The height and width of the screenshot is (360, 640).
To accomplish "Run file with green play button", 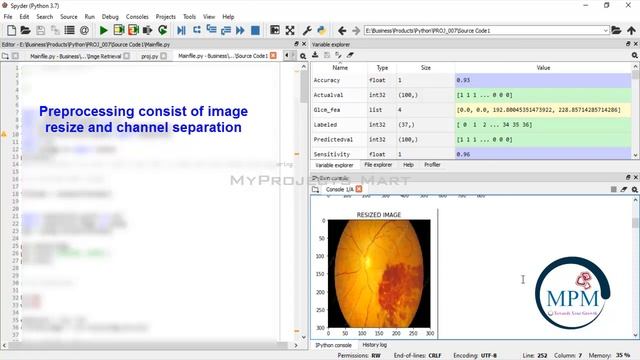I will pos(104,30).
